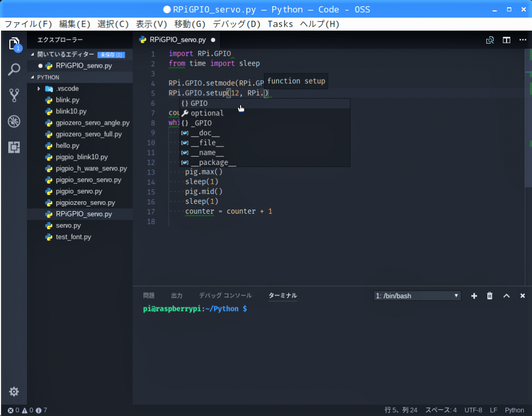Collapse the Open Editors section
Viewport: 532px width, 416px height.
click(x=80, y=54)
